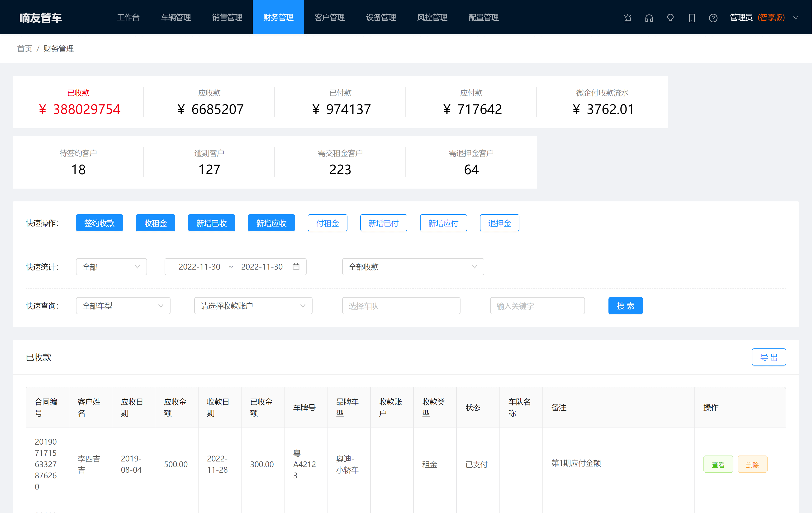This screenshot has width=812, height=513.
Task: Open the 客户管理 menu
Action: pos(329,17)
